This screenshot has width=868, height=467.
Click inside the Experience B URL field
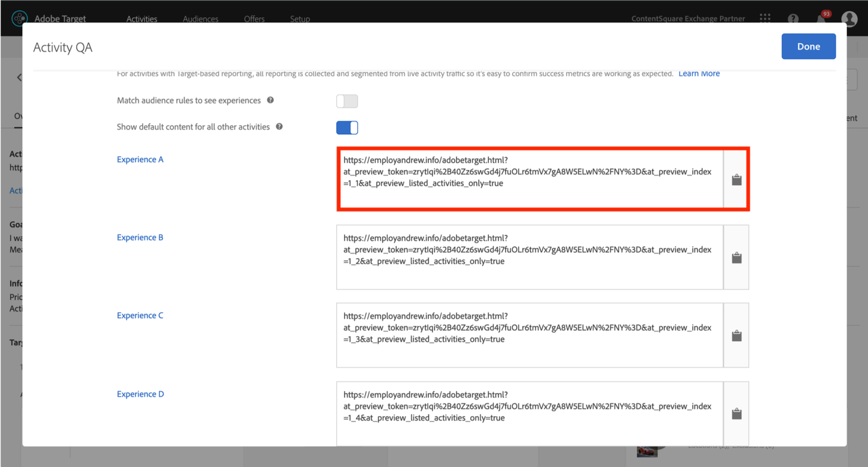click(530, 257)
